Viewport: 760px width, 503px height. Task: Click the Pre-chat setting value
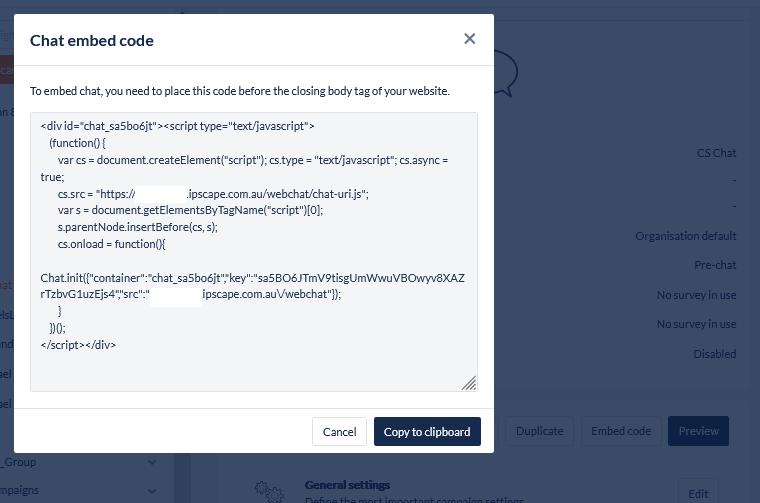[715, 266]
